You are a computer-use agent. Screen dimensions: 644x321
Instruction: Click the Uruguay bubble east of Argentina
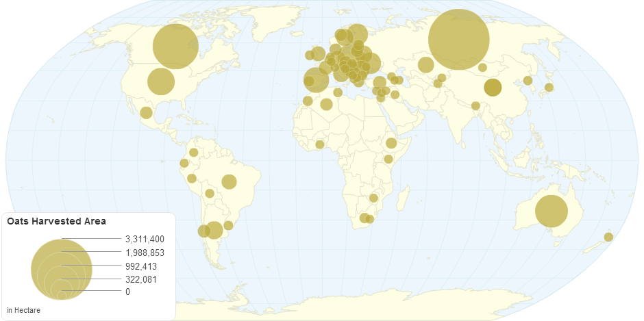(228, 225)
